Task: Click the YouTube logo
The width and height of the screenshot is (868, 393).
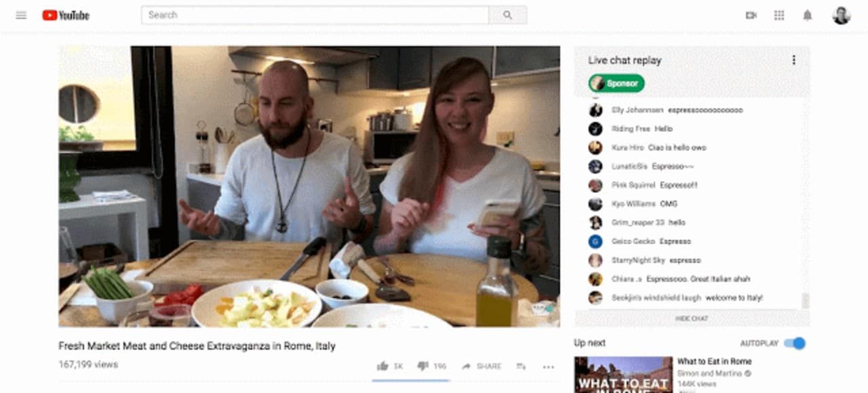Action: click(66, 15)
